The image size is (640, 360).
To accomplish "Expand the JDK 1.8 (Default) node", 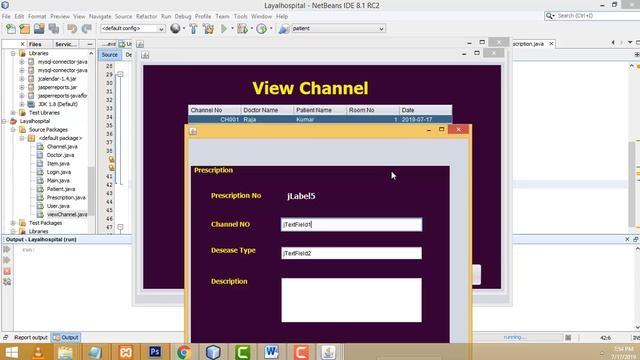I will tap(22, 104).
